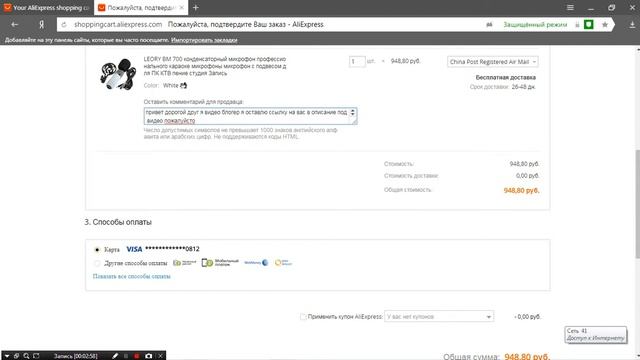Viewport: 640px width, 360px height.
Task: Click the Импортировать закладки link
Action: (204, 40)
